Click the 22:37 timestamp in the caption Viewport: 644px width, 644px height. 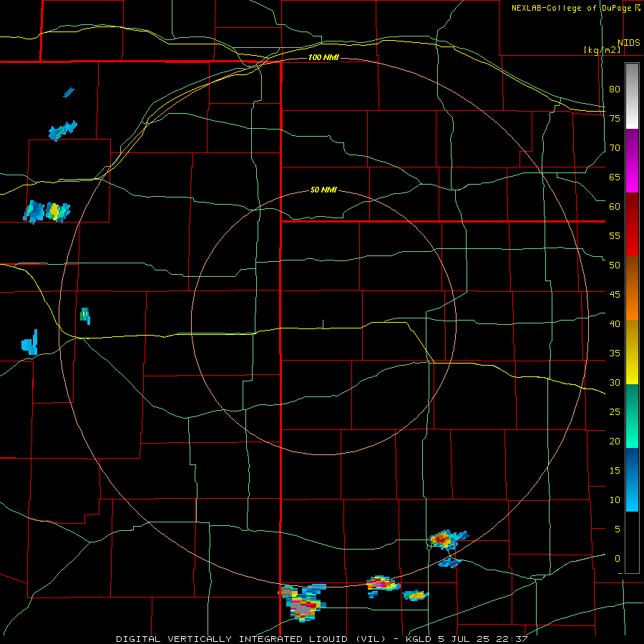(512, 639)
